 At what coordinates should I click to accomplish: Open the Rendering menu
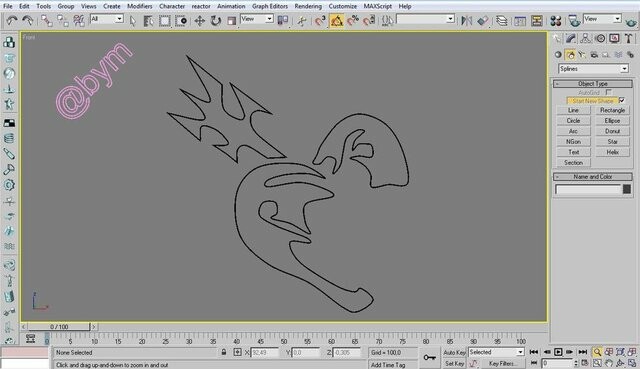click(x=308, y=6)
